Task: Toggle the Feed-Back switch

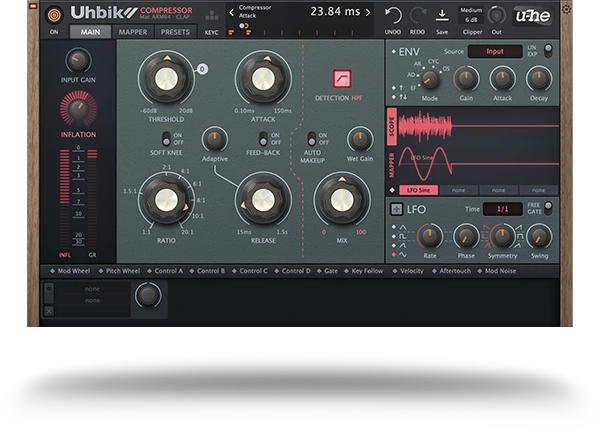Action: tap(264, 140)
